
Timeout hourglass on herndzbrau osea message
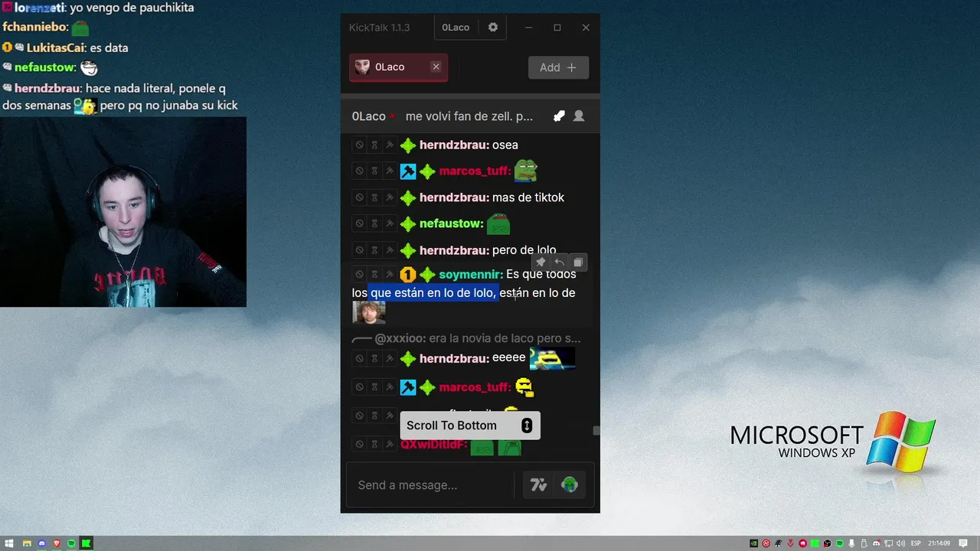(x=374, y=145)
